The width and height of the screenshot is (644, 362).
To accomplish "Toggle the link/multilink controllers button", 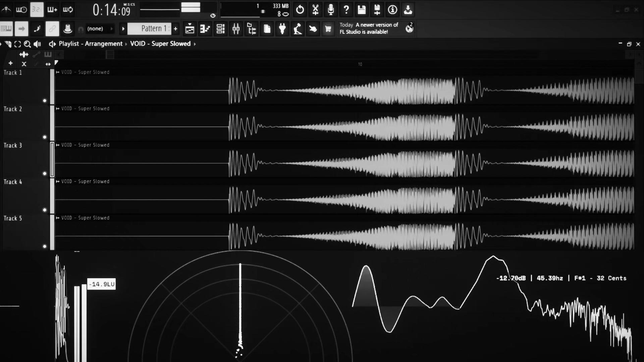I will tap(52, 29).
